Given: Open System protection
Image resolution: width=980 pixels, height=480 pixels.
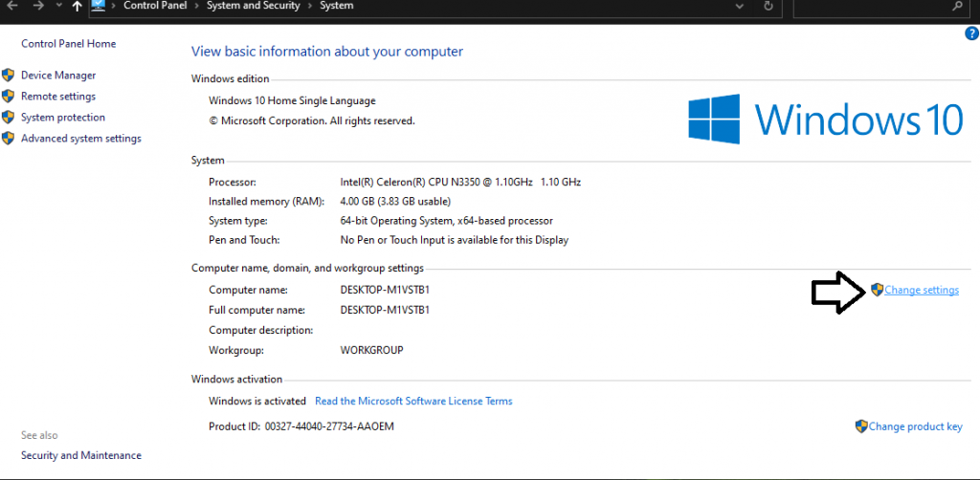Looking at the screenshot, I should coord(63,118).
